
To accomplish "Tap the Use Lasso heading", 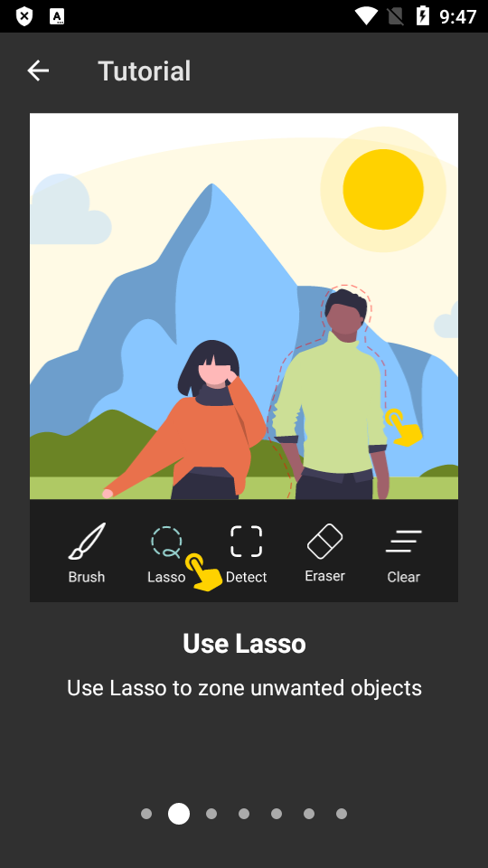I will coord(244,643).
